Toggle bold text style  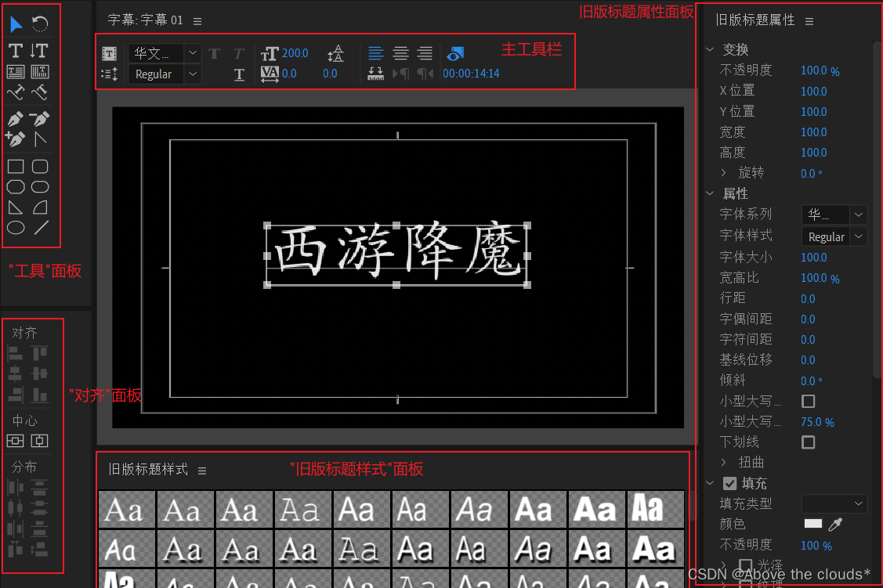tap(214, 53)
